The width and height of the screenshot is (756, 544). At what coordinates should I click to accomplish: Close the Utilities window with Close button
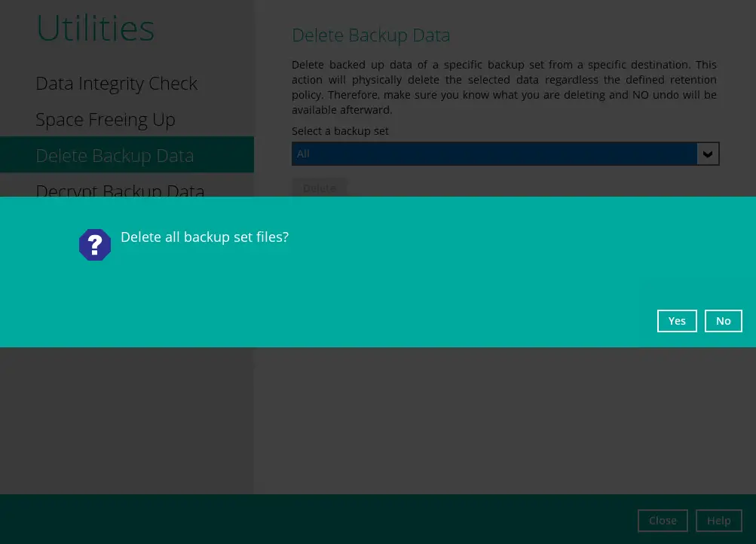[x=663, y=520]
